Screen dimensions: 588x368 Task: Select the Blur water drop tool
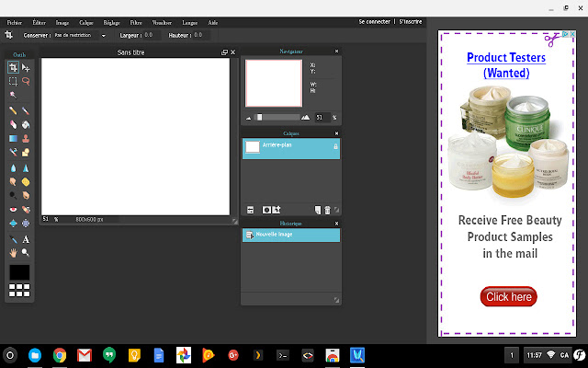[x=13, y=167]
